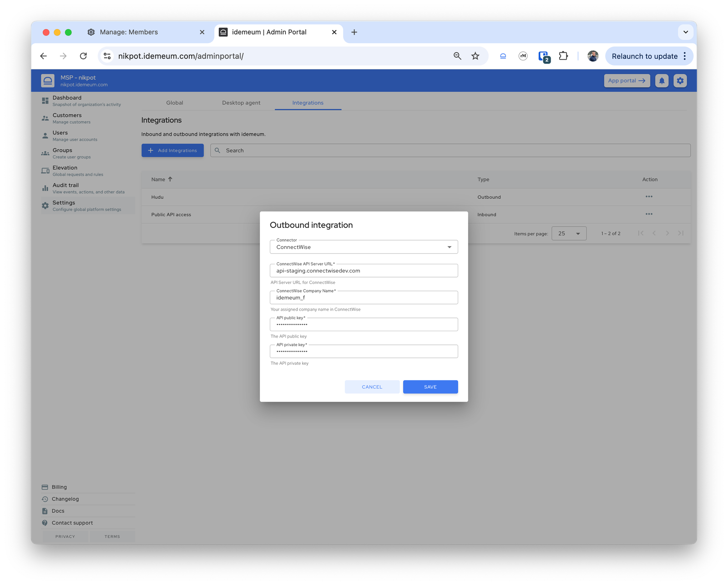Click the ConnectWise Company Name field
This screenshot has width=728, height=585.
pos(364,298)
